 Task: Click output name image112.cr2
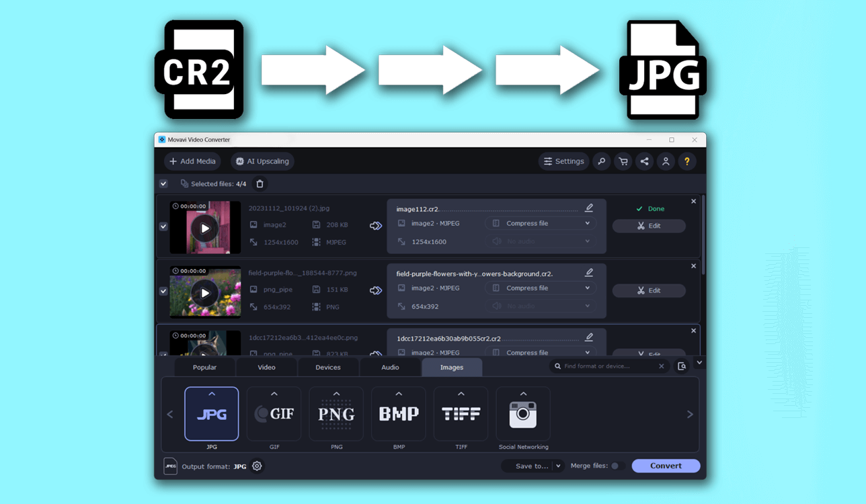click(418, 209)
